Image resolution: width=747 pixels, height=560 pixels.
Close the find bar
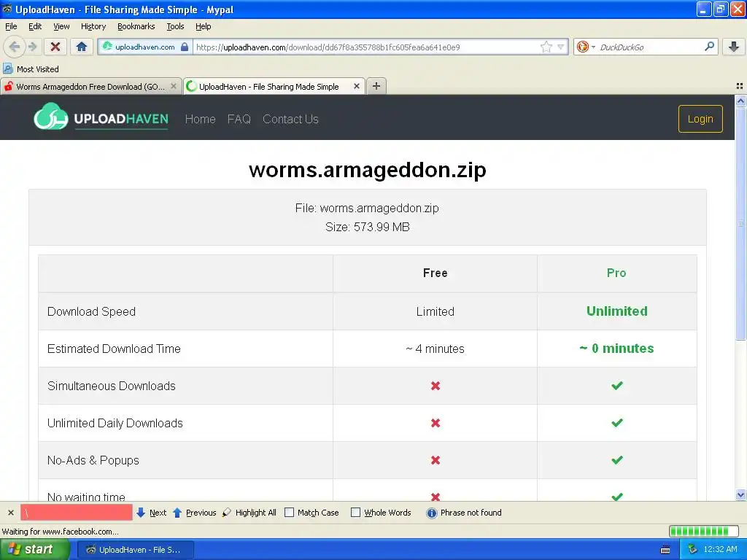[10, 513]
